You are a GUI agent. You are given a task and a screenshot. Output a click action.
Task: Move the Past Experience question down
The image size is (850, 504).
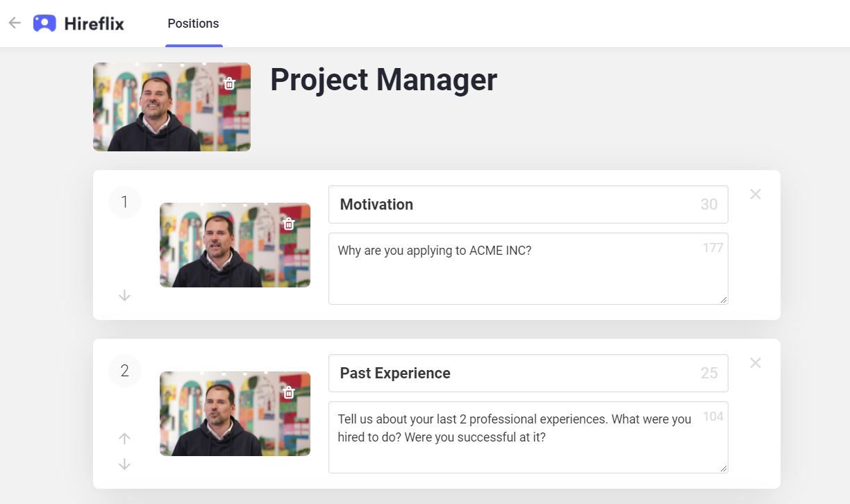124,464
